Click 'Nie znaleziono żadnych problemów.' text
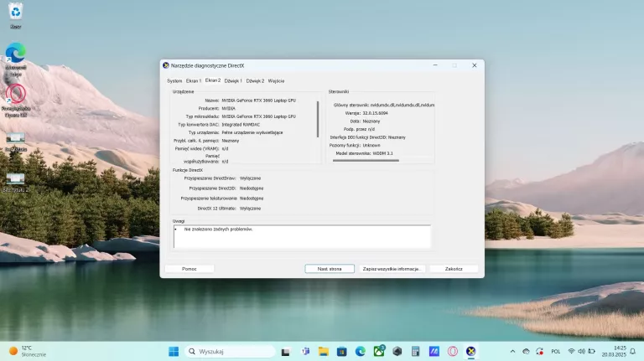This screenshot has width=644, height=361. tap(219, 229)
